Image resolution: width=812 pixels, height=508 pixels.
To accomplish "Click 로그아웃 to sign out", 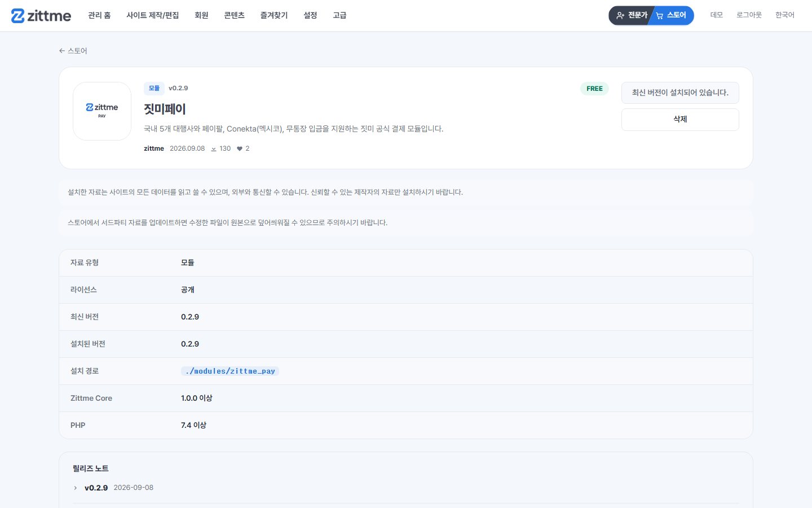I will 749,15.
